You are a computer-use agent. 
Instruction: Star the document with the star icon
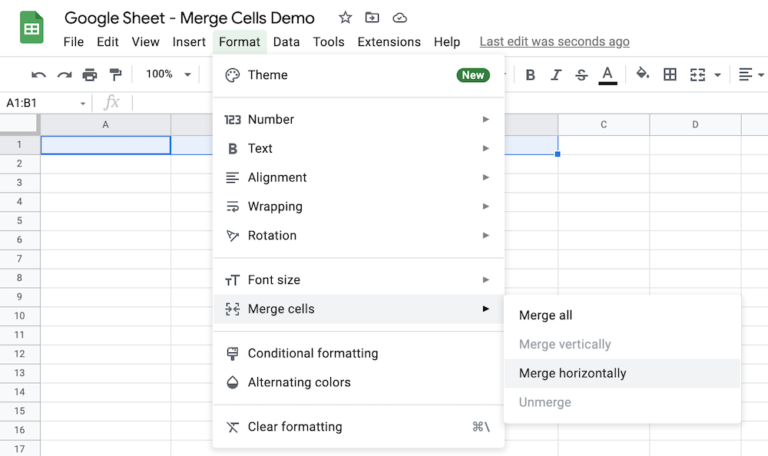click(x=345, y=18)
